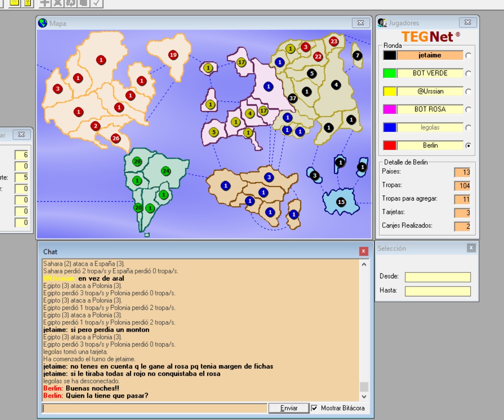504x420 pixels.
Task: Select red army marker with 26 troops
Action: coord(115,138)
